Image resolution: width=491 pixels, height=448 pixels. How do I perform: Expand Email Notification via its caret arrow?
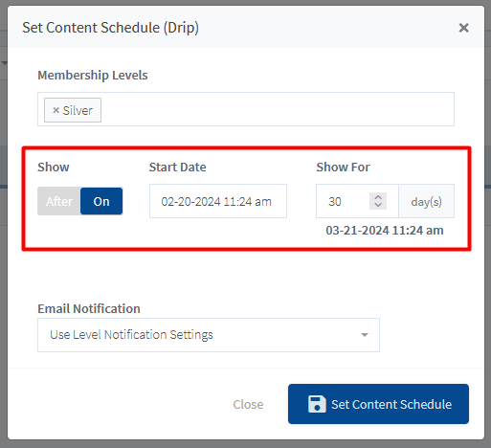(x=365, y=335)
